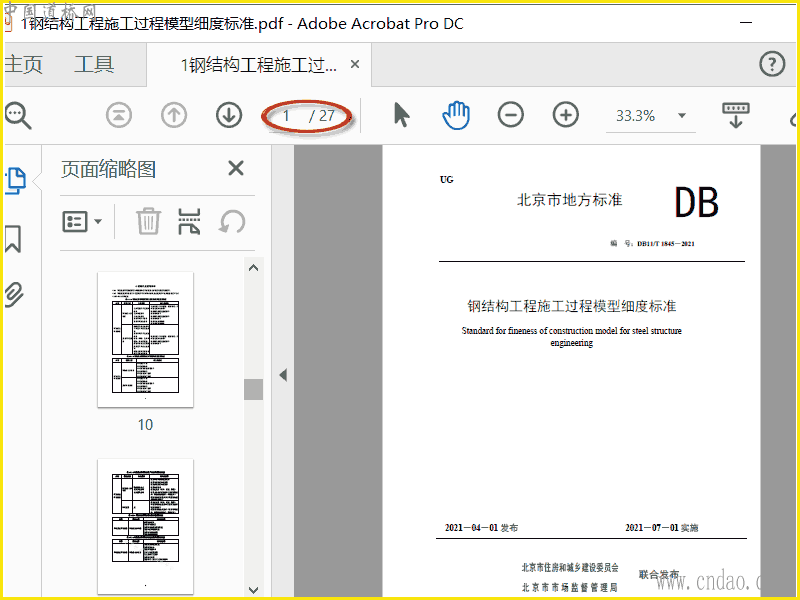Switch to the 主页 tab
This screenshot has width=800, height=600.
coord(23,64)
